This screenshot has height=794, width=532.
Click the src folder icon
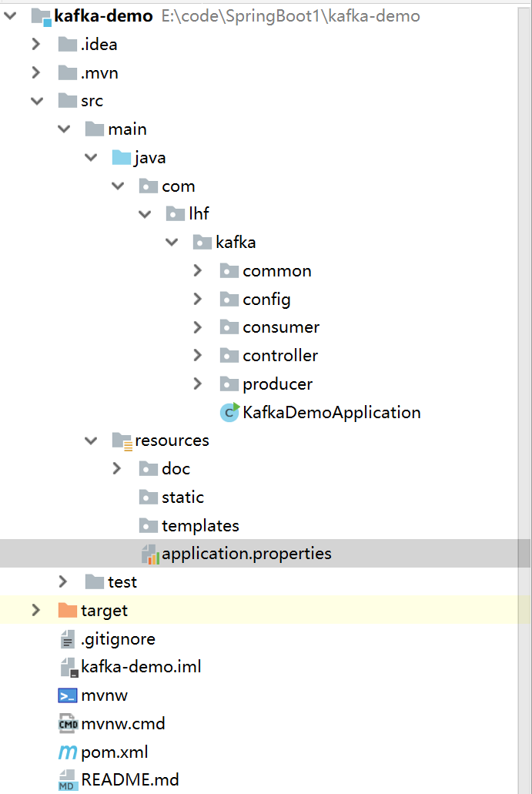tap(67, 101)
